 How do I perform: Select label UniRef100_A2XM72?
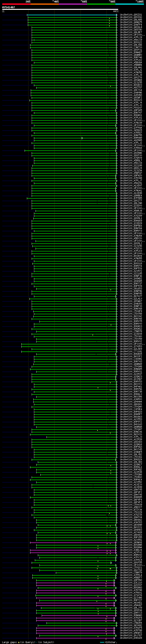coord(131,271)
